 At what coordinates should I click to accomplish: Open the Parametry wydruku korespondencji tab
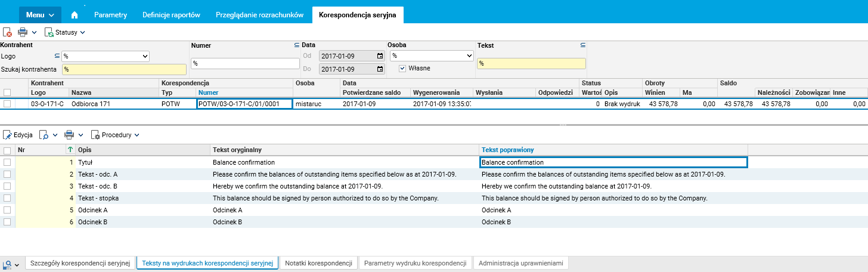(415, 263)
